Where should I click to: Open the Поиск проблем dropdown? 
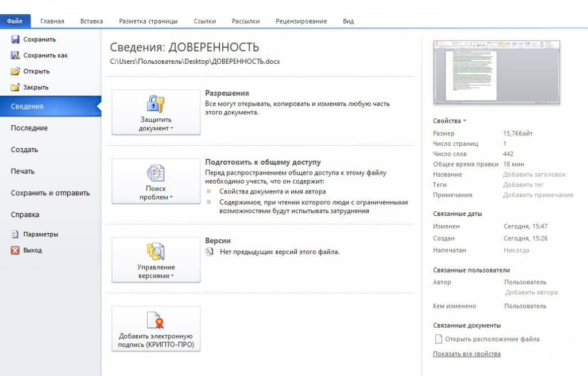pos(156,181)
